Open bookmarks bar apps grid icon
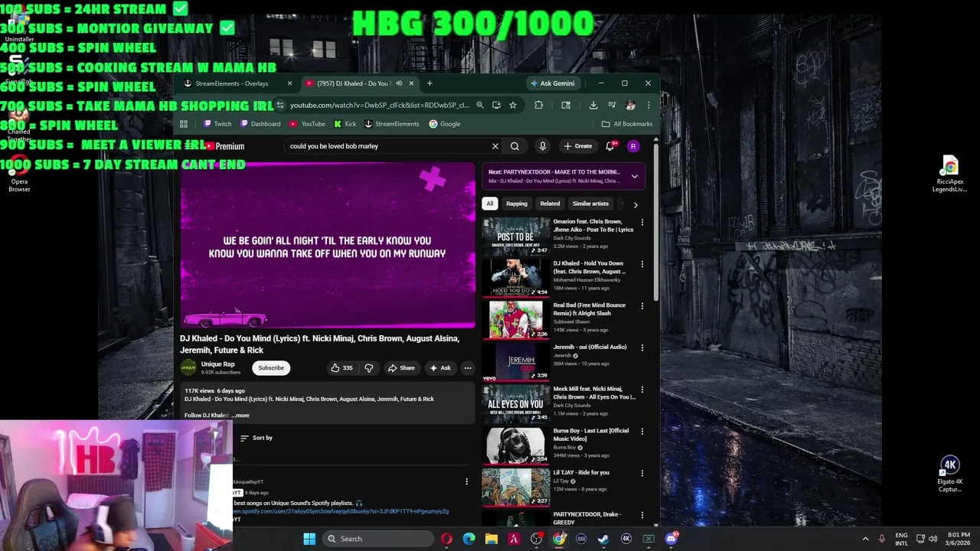The height and width of the screenshot is (551, 980). point(183,124)
